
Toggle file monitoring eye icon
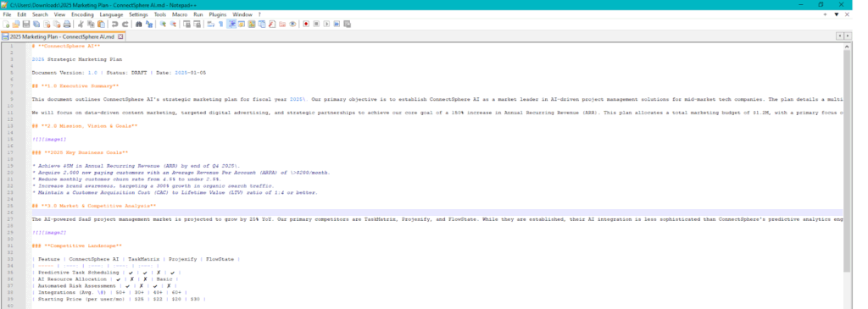pyautogui.click(x=292, y=25)
